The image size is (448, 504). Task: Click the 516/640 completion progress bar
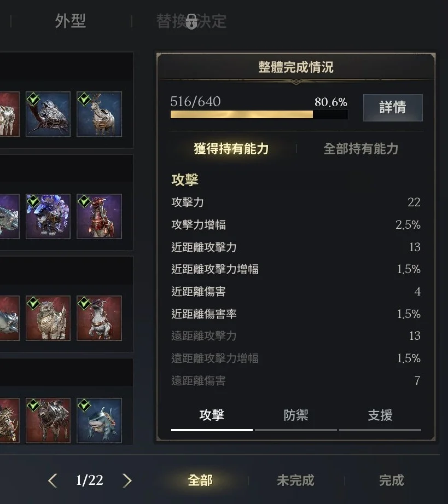(x=259, y=114)
